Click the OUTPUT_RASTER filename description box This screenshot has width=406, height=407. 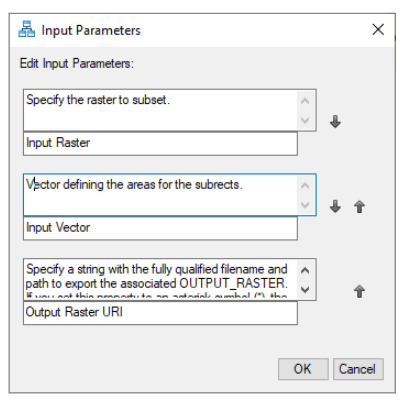coord(161,279)
